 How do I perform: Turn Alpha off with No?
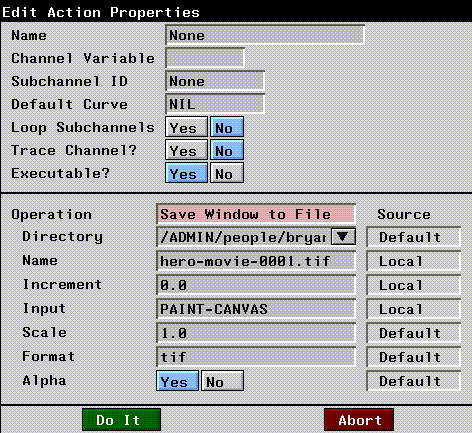(222, 381)
